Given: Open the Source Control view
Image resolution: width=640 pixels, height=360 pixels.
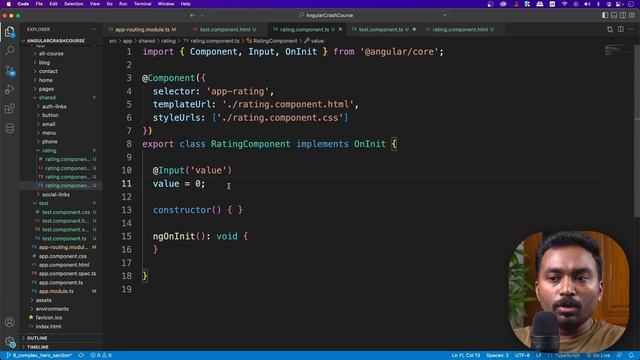Looking at the screenshot, I should pos(9,70).
